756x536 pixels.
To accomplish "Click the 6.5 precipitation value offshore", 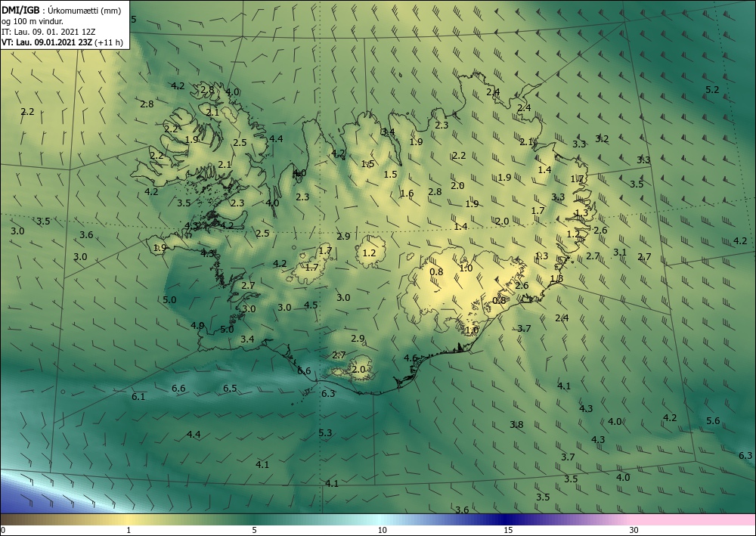I will (230, 388).
